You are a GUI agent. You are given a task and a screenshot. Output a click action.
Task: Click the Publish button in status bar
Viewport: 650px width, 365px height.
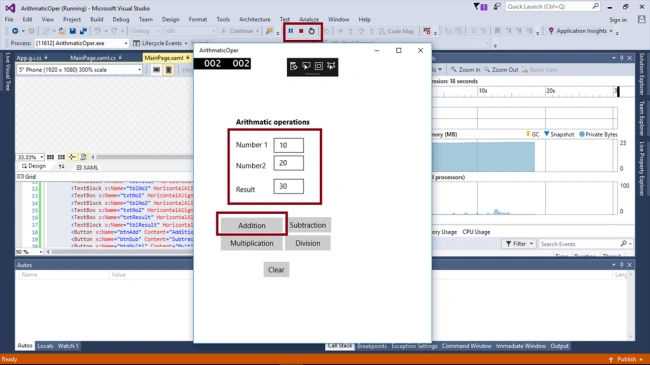pos(626,359)
